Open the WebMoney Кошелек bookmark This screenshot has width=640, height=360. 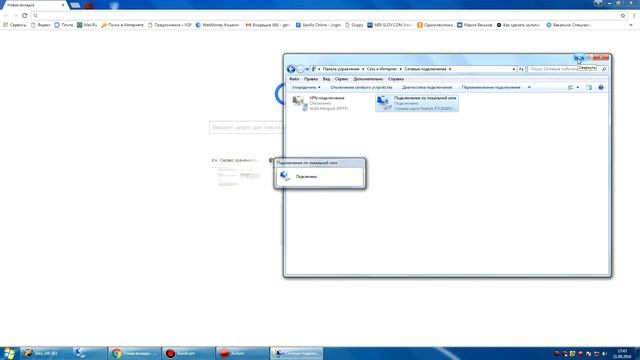tap(217, 25)
